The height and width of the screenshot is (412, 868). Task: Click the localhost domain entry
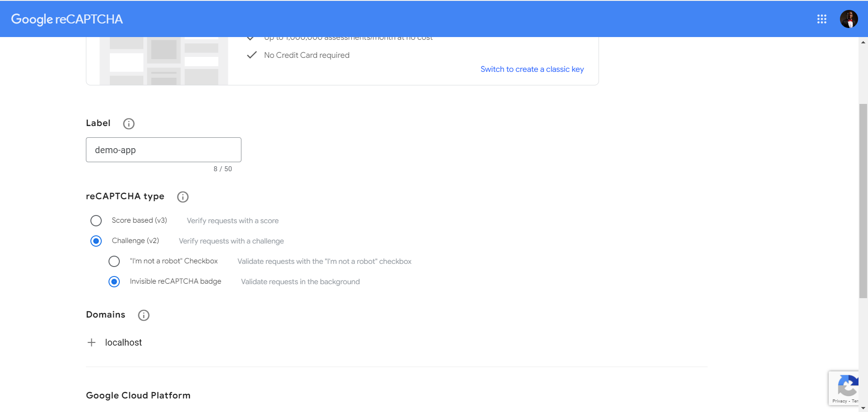[123, 342]
